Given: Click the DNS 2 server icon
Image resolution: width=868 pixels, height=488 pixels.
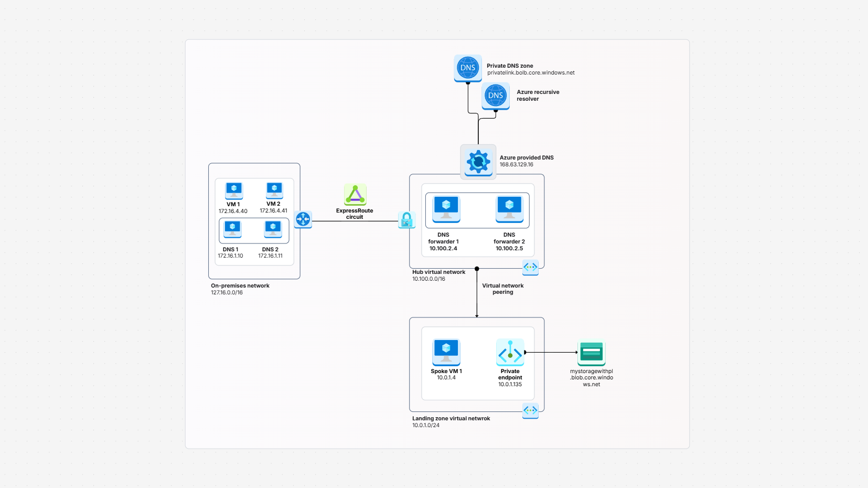Looking at the screenshot, I should 273,229.
